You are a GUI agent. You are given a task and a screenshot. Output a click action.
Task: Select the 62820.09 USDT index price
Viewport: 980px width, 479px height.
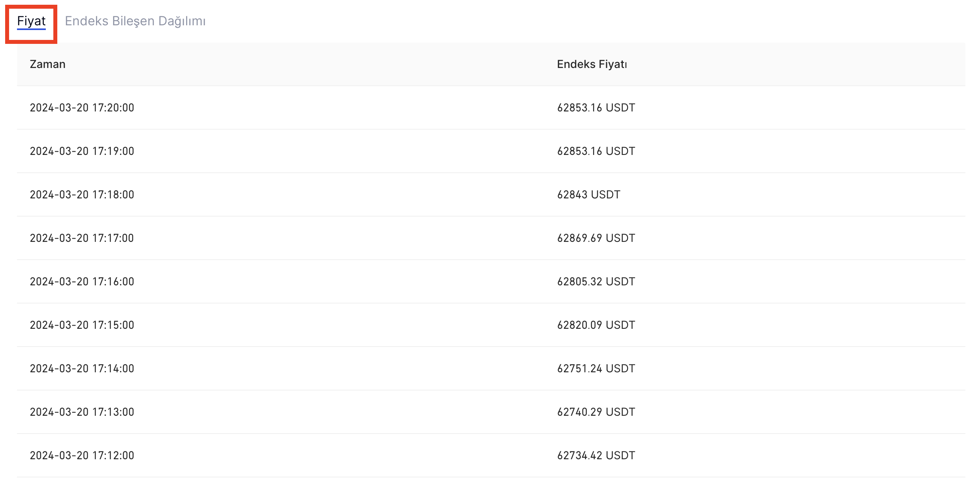tap(596, 325)
